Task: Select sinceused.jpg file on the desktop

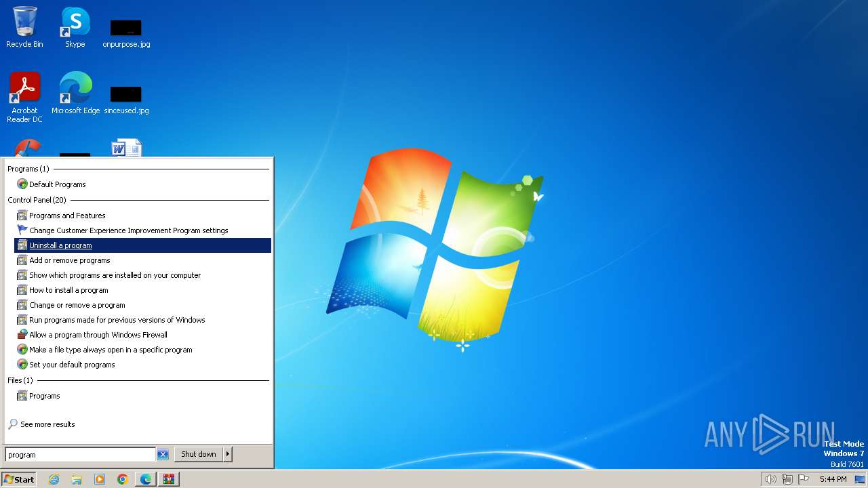Action: [x=126, y=99]
